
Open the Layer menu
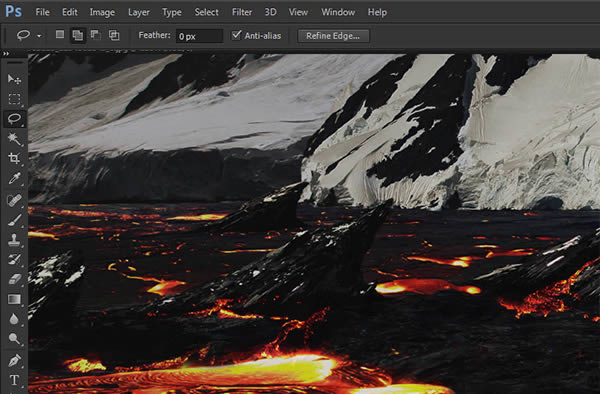point(139,12)
